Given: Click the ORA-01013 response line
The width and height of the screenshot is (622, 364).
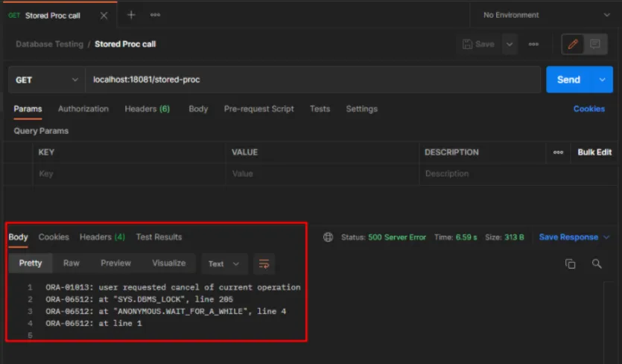Looking at the screenshot, I should coord(173,287).
